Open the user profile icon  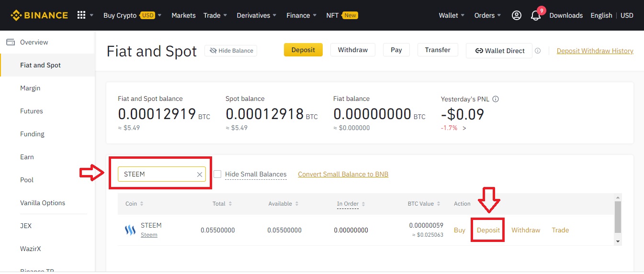(517, 15)
